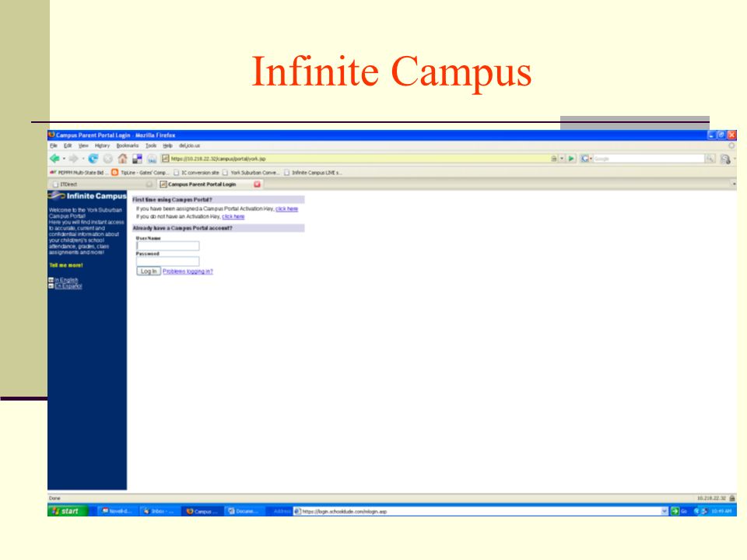
Task: Close the Campus Parent Portal Login tab
Action: click(x=258, y=184)
